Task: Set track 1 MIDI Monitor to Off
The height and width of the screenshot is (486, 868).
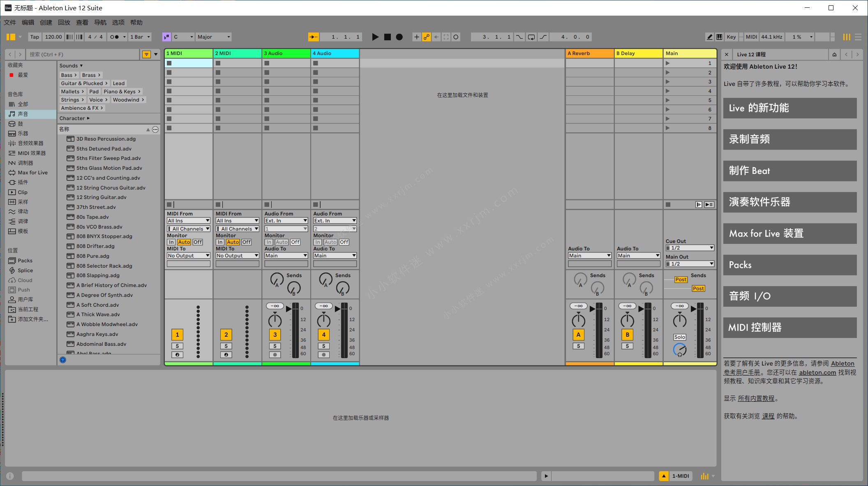Action: [x=197, y=242]
